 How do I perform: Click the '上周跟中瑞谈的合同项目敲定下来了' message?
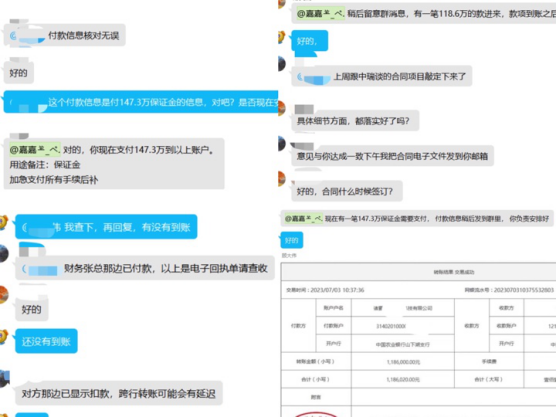click(382, 76)
